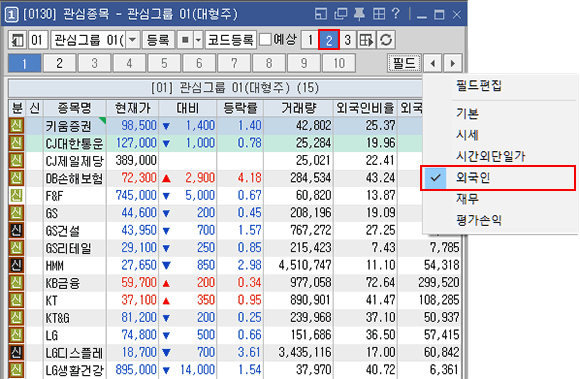The image size is (580, 379).
Task: Select 기본 in the field menu
Action: click(x=468, y=113)
